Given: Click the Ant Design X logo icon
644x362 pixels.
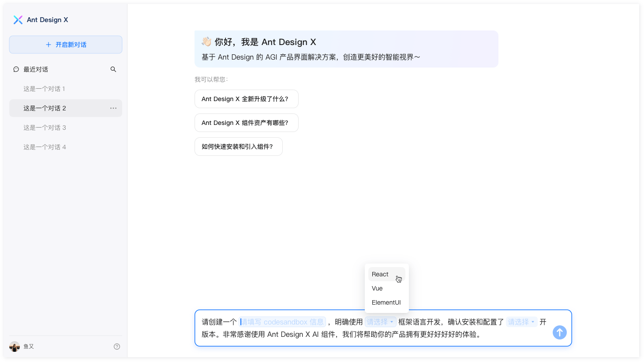Looking at the screenshot, I should click(18, 20).
